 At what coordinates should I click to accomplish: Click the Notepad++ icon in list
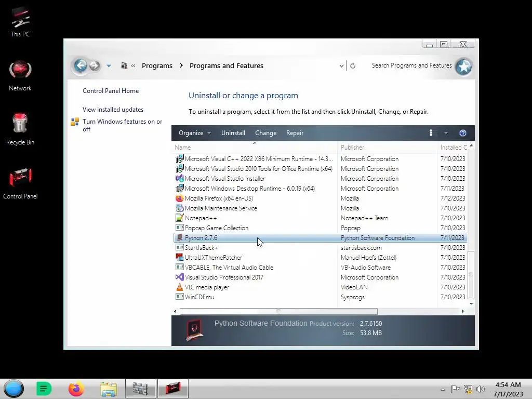coord(179,218)
